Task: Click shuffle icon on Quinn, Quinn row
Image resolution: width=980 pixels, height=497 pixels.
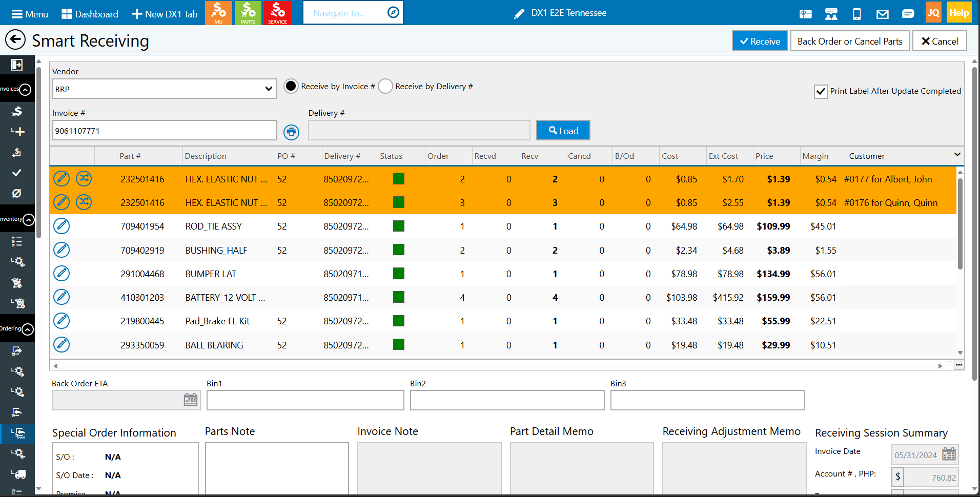Action: click(x=84, y=202)
